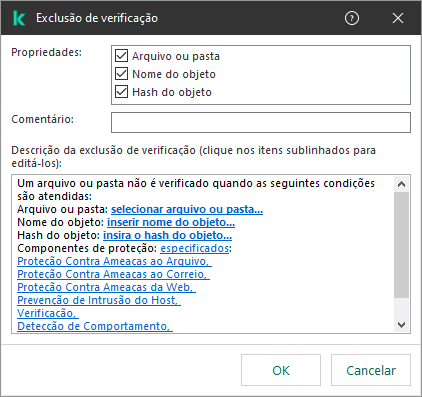The image size is (422, 397).
Task: Open the especificados components link
Action: [x=195, y=248]
